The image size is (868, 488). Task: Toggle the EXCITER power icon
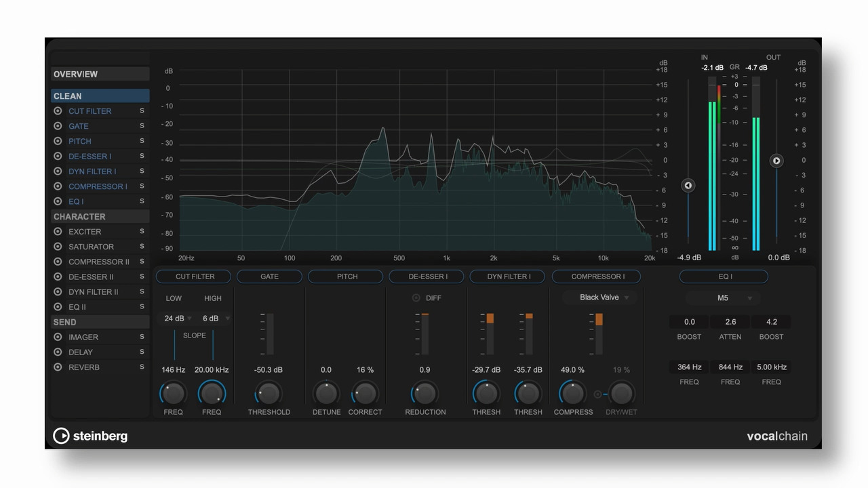[x=58, y=232]
